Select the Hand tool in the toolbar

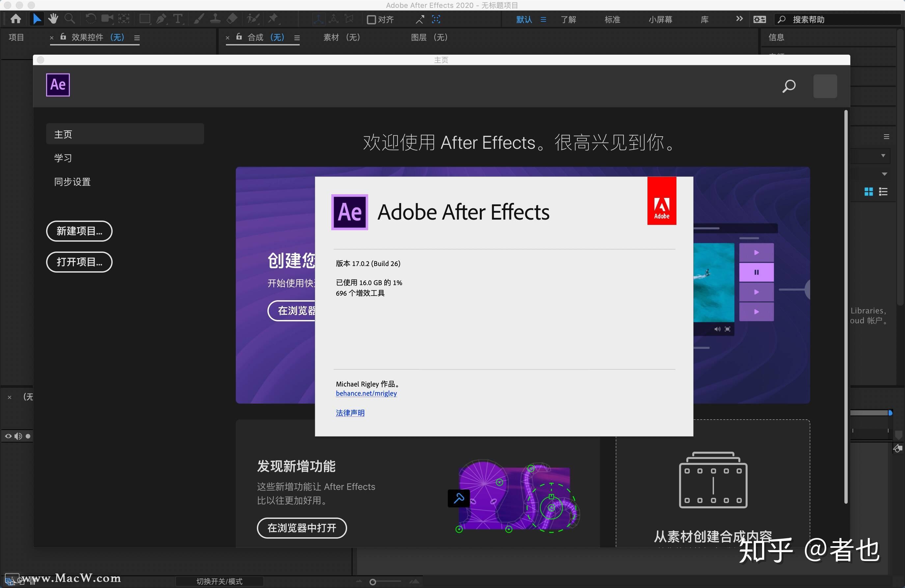(53, 19)
